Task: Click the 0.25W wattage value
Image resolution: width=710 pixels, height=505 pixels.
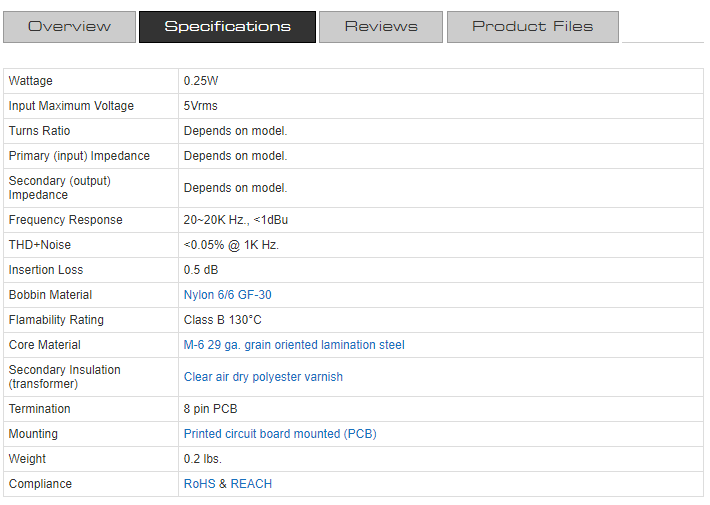Action: (x=201, y=81)
